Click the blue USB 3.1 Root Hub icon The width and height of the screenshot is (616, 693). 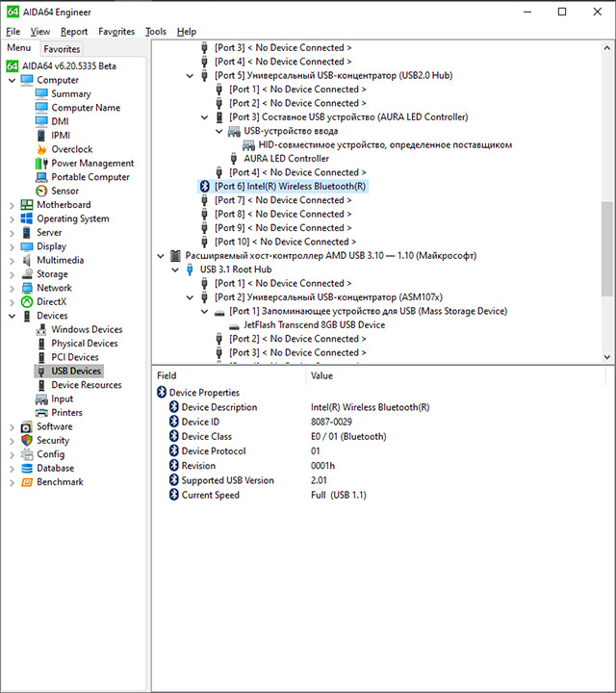pyautogui.click(x=190, y=269)
